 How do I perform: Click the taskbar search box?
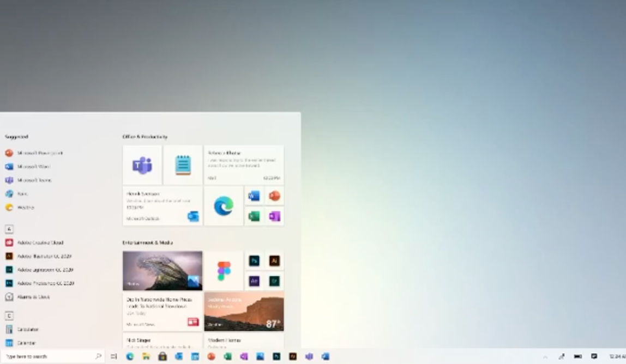point(52,356)
